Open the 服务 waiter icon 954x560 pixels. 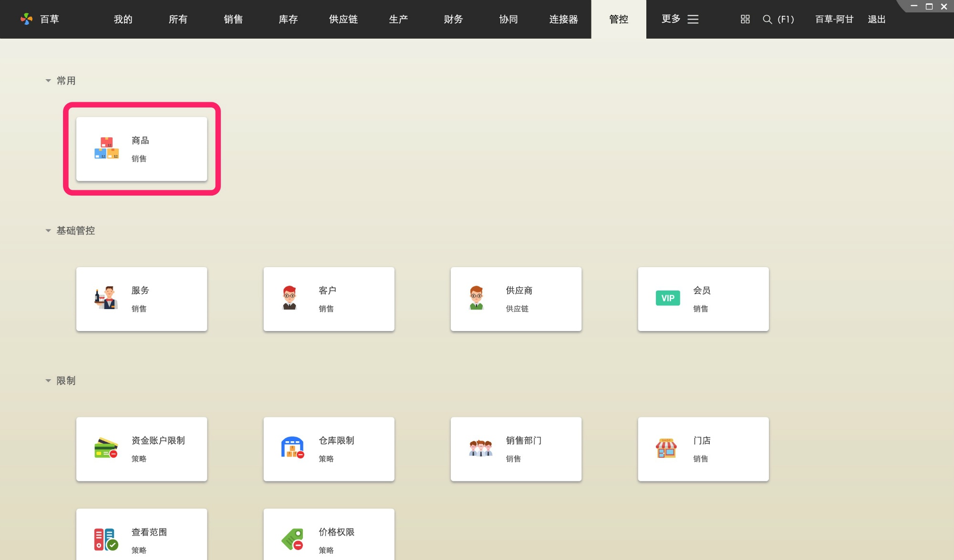(x=106, y=298)
